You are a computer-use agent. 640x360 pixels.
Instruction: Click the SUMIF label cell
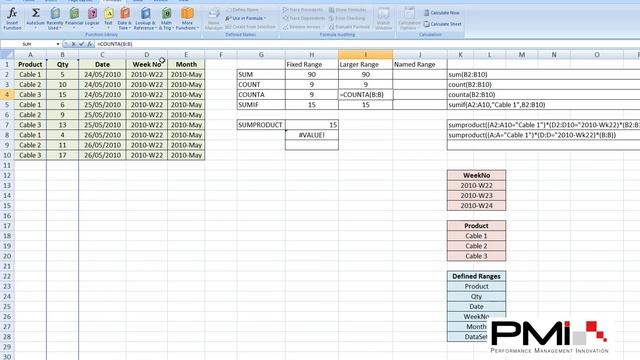261,105
